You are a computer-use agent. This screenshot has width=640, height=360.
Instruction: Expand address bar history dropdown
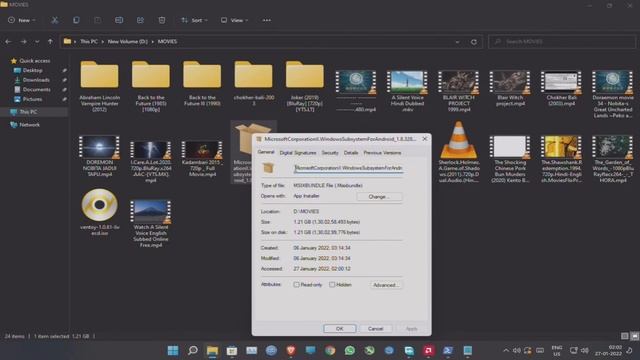pos(457,42)
